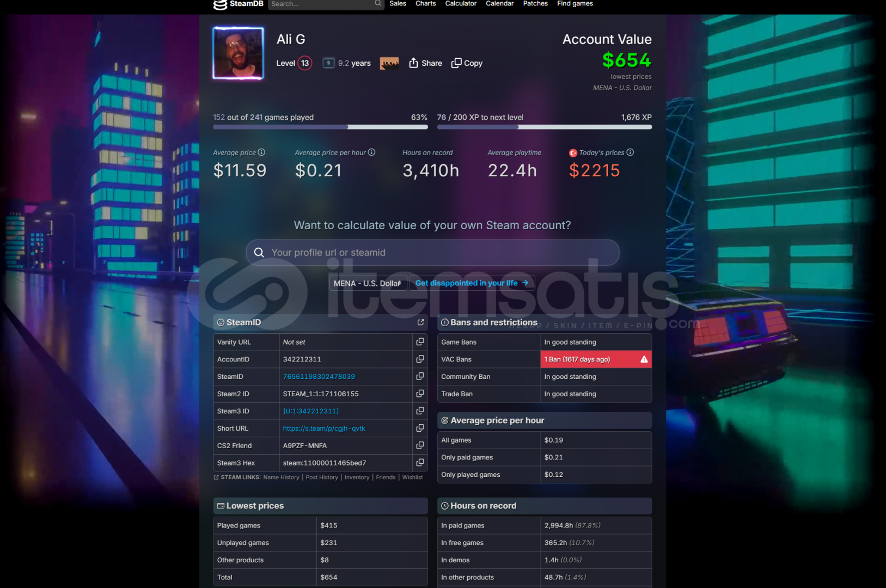The width and height of the screenshot is (886, 588).
Task: Open the Friends steam link
Action: pyautogui.click(x=386, y=477)
